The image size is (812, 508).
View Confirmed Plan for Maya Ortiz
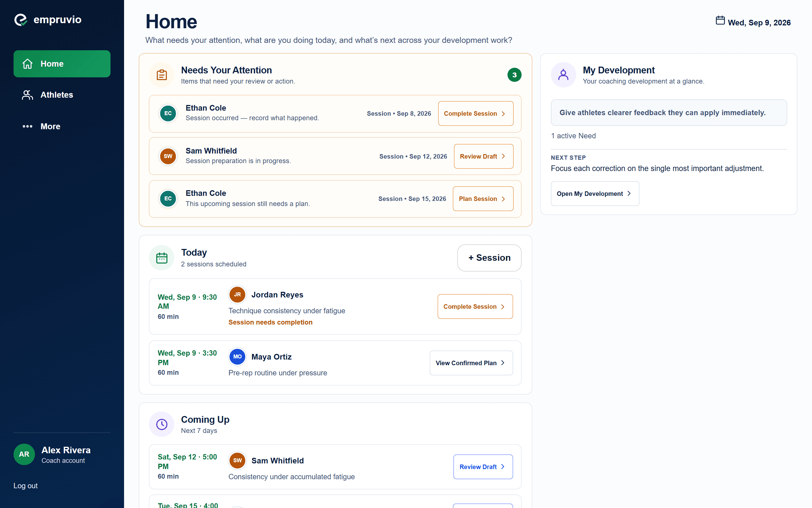tap(471, 363)
